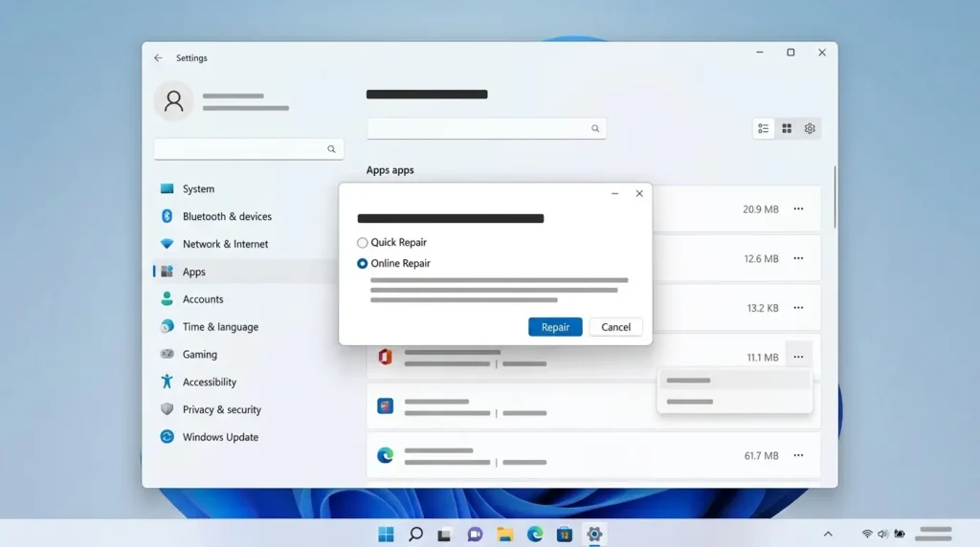Click the volume tray icon
This screenshot has width=980, height=547.
[882, 534]
